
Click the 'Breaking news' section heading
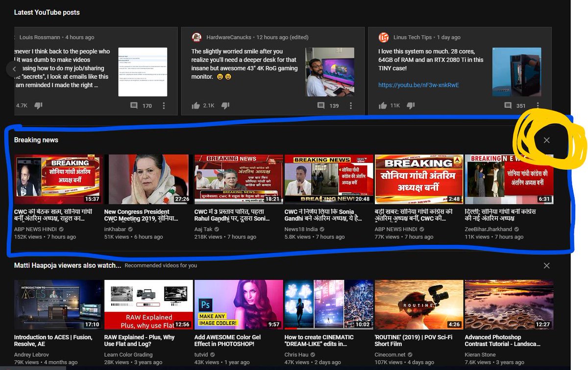36,140
